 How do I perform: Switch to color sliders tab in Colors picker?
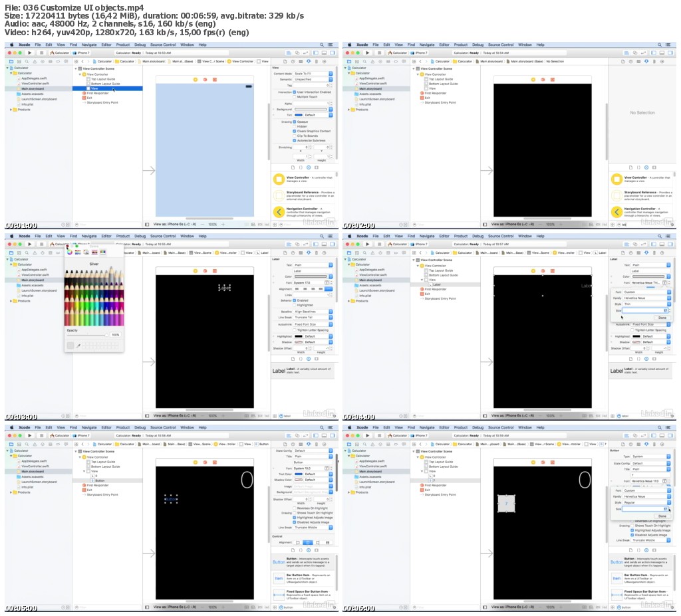[x=78, y=252]
